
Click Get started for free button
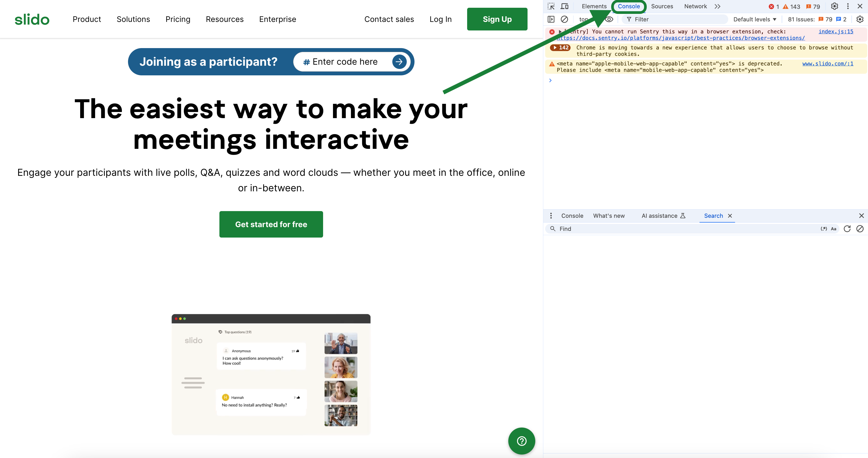point(271,224)
